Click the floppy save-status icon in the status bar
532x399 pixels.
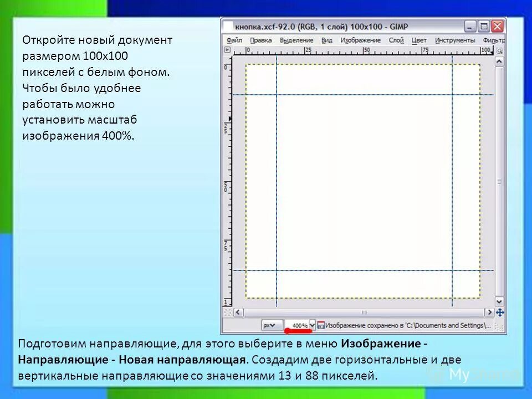(321, 324)
